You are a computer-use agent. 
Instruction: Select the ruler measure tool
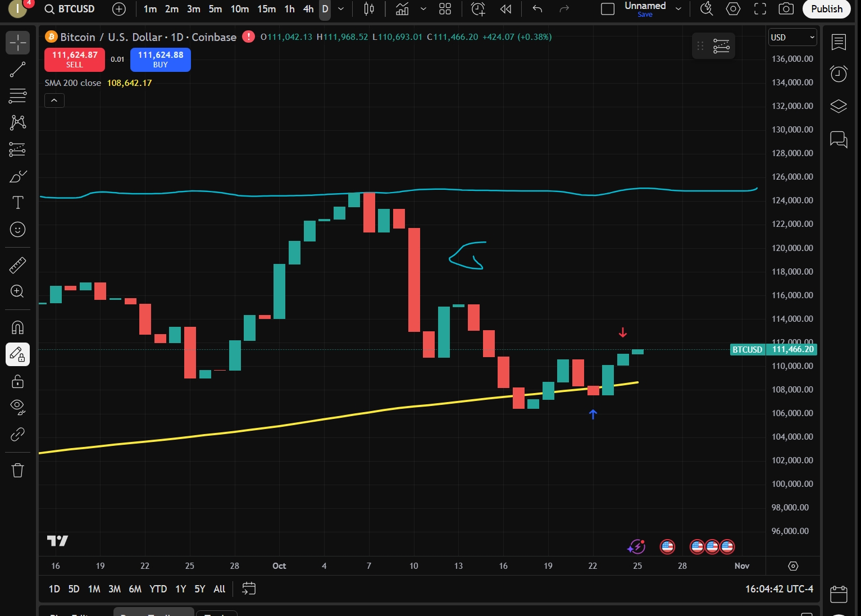coord(17,264)
